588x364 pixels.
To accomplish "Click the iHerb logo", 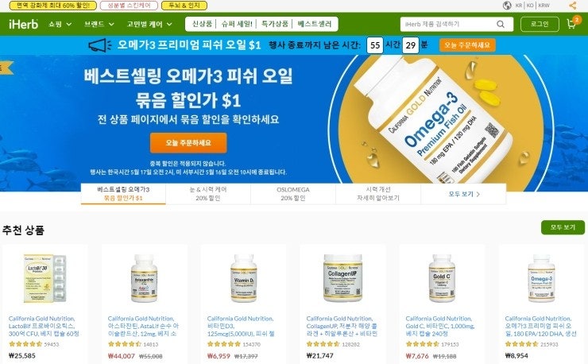I will [23, 24].
